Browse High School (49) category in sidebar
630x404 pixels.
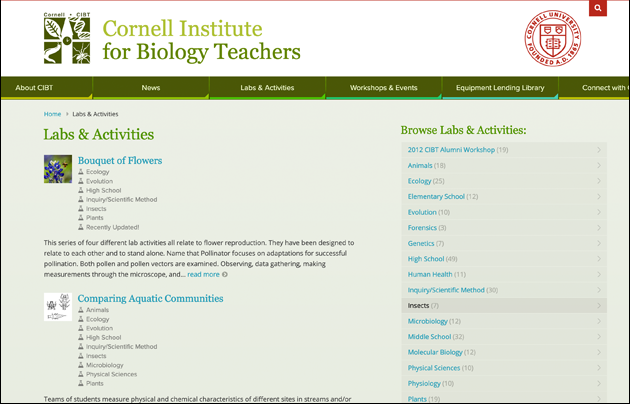pos(504,259)
